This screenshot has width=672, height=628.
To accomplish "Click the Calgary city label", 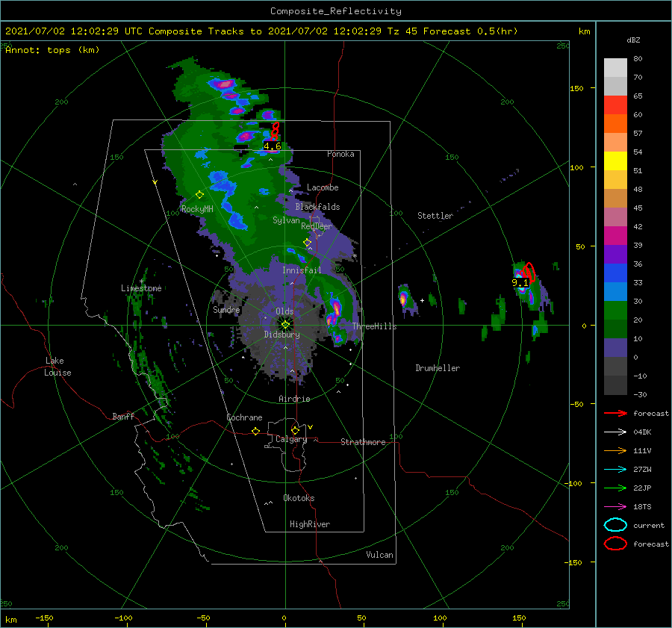I will coord(291,439).
